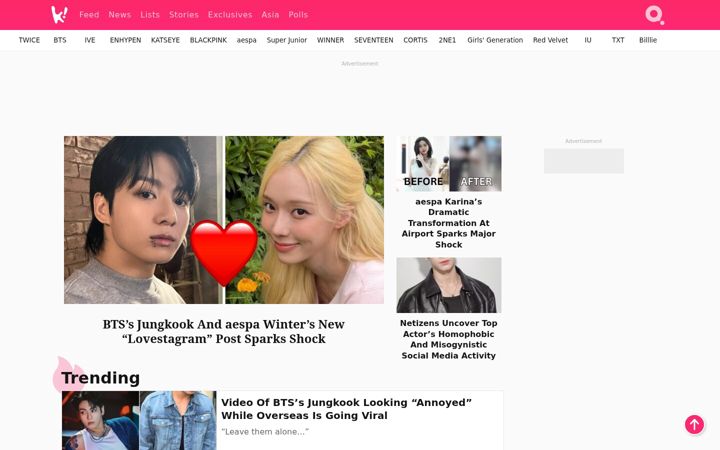Image resolution: width=720 pixels, height=450 pixels.
Task: Open the Red Velvet artist tag
Action: click(x=551, y=40)
